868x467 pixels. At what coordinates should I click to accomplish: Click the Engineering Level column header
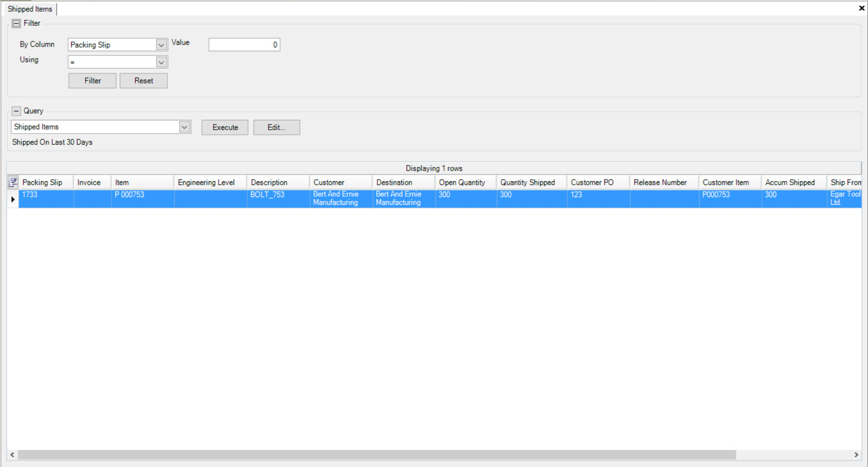(x=210, y=182)
